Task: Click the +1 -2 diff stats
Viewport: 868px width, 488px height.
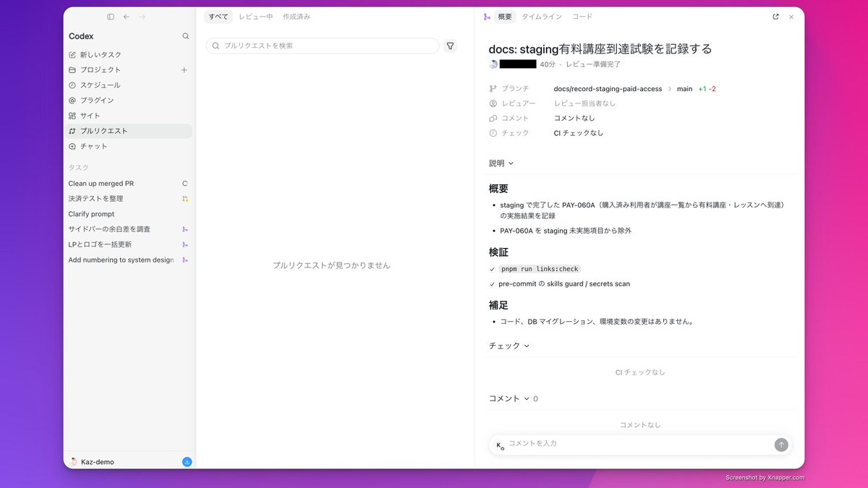Action: [x=707, y=89]
